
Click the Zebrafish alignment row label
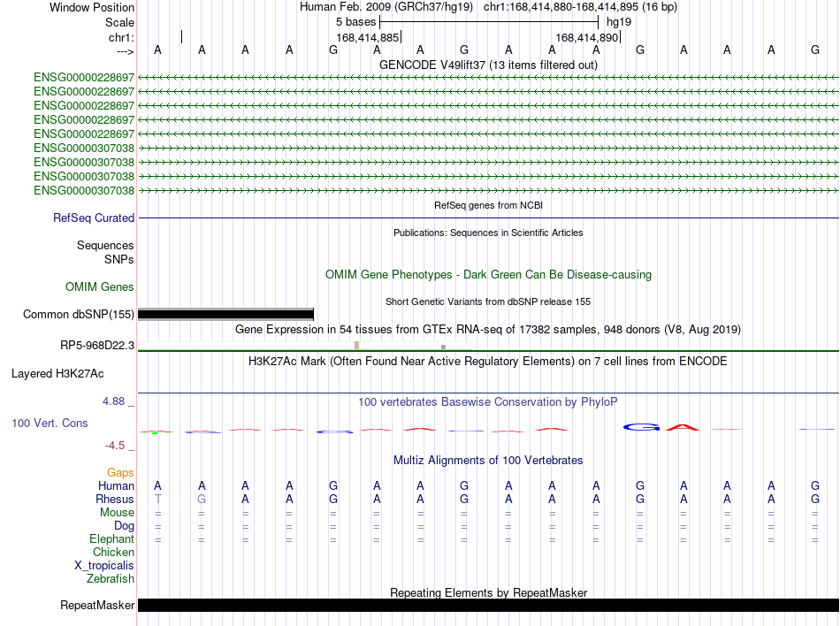click(111, 579)
